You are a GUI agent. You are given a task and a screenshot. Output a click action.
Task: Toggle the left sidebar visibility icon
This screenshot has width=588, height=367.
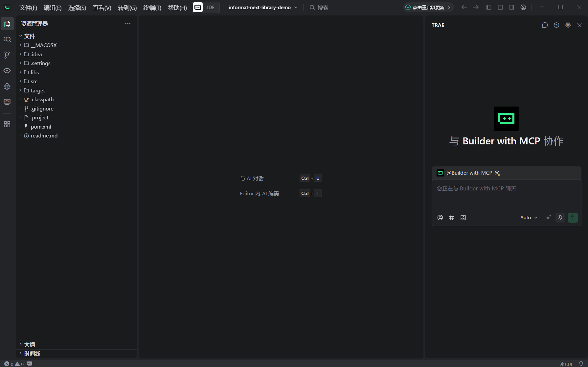click(x=489, y=7)
